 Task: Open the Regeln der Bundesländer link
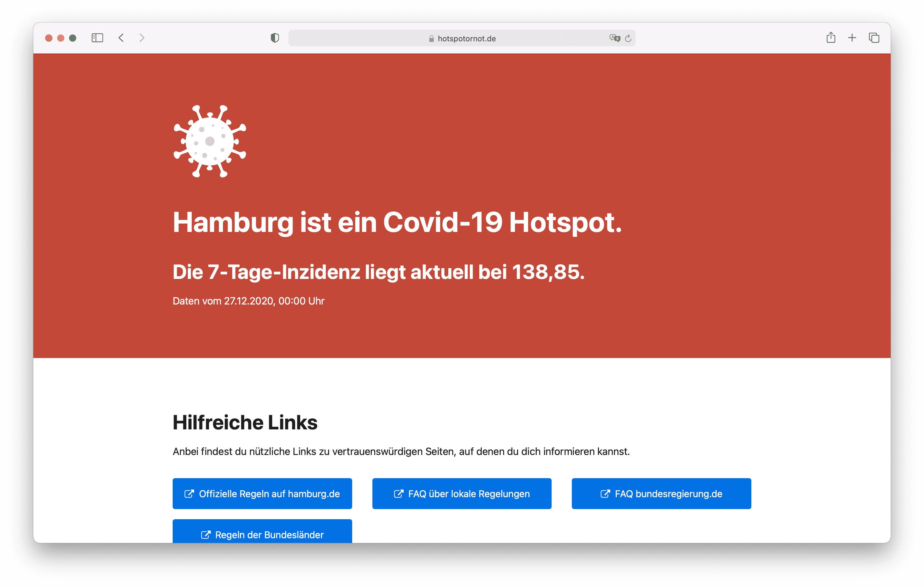(262, 533)
